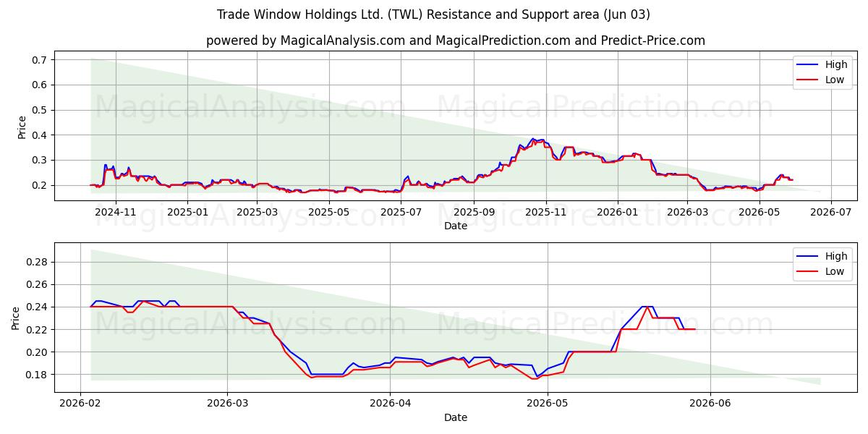Click the '0.18' y-axis tick in bottom chart
868x434 pixels.
pos(38,375)
